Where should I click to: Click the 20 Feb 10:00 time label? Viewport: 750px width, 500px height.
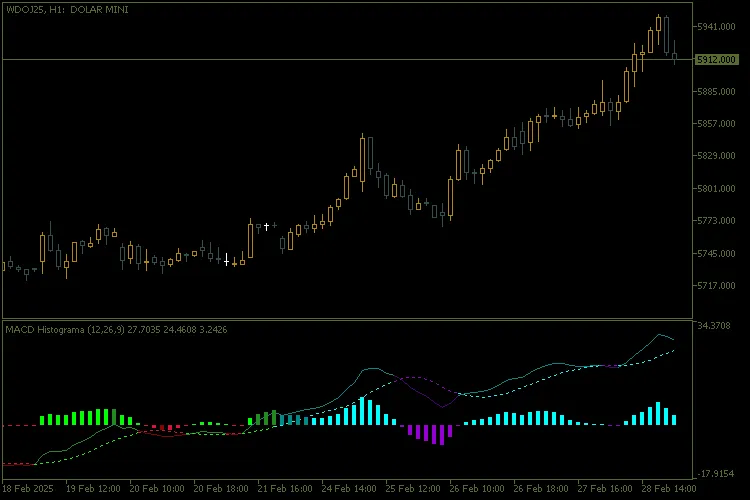(157, 489)
